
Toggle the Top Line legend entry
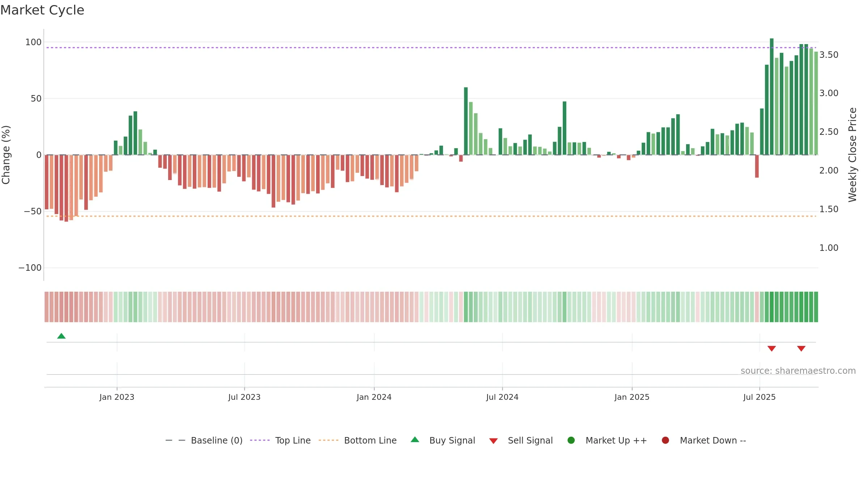tap(280, 440)
